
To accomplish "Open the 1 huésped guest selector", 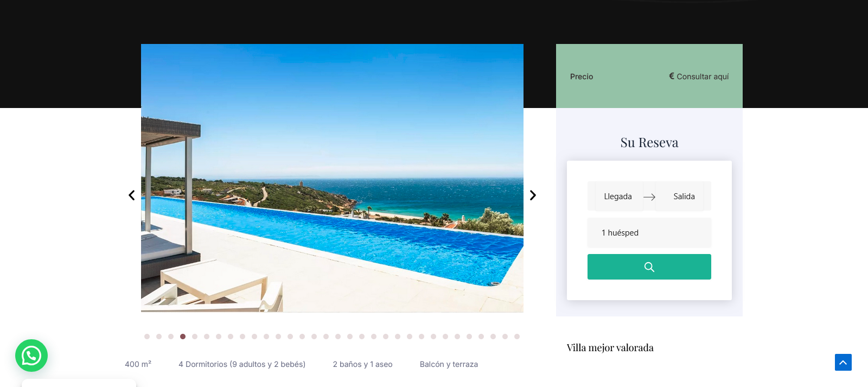I will click(x=649, y=233).
